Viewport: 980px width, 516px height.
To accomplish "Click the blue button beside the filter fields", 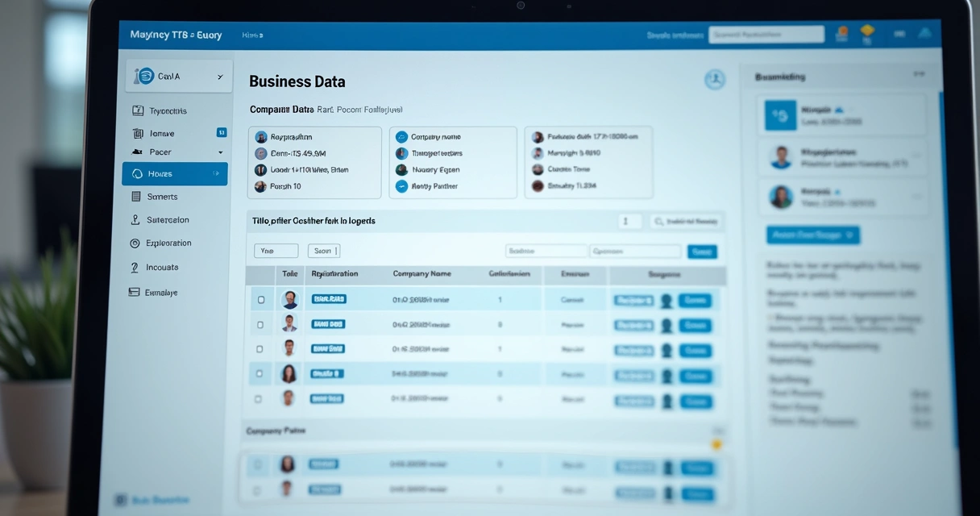I will point(702,252).
